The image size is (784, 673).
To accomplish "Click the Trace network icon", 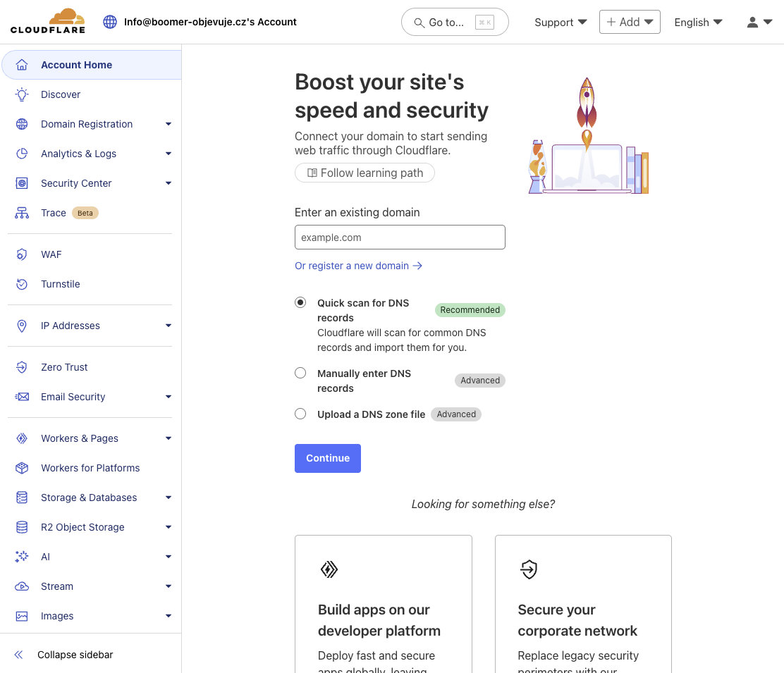I will [x=22, y=213].
